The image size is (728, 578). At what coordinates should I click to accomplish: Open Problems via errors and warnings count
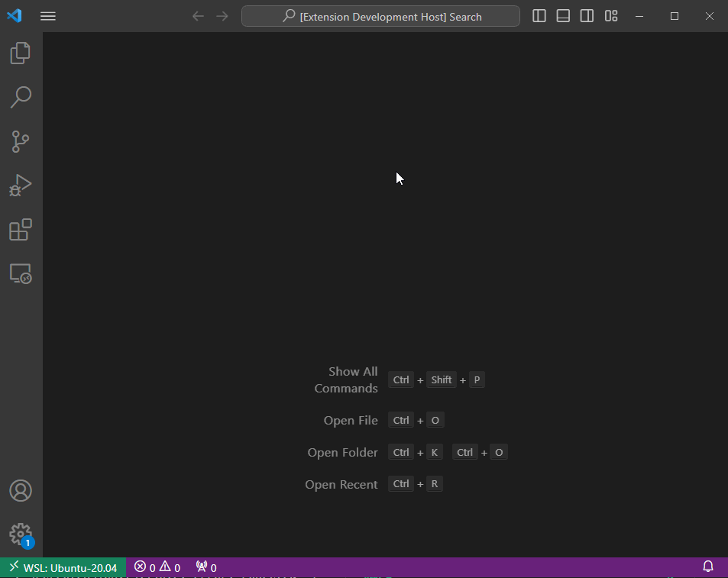point(157,567)
